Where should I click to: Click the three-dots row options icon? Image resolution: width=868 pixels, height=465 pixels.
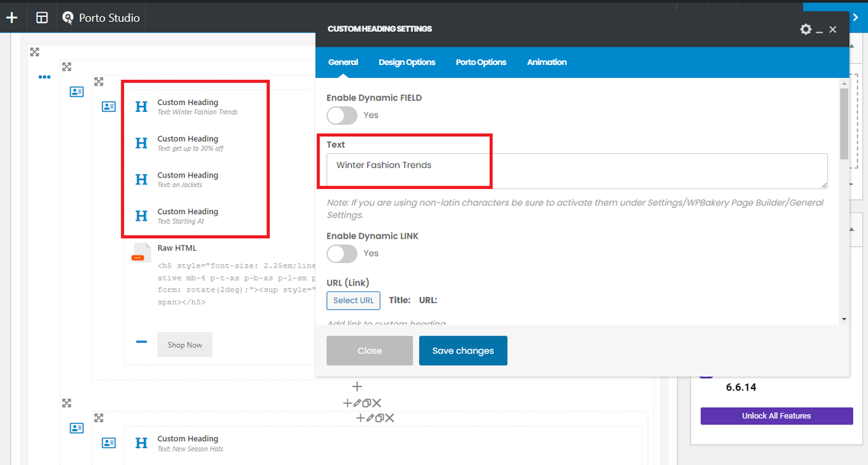pos(45,77)
